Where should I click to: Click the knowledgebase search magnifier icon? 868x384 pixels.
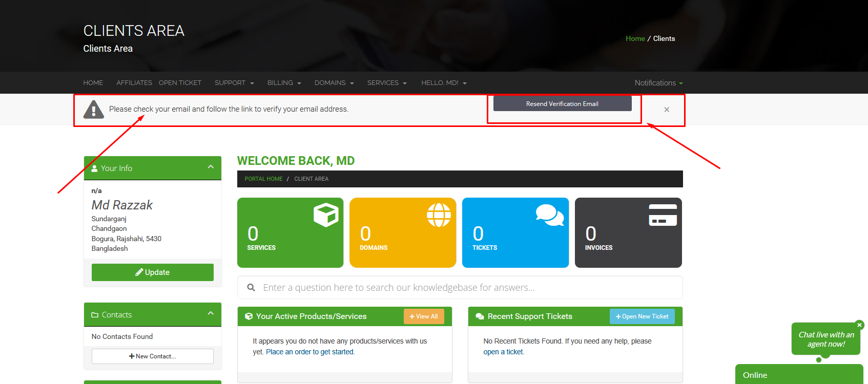pyautogui.click(x=251, y=288)
